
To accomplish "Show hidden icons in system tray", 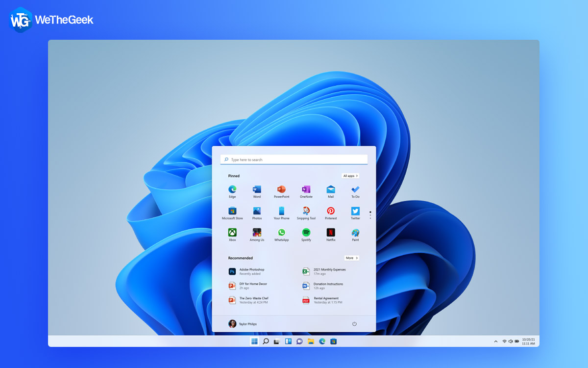I will [x=495, y=341].
